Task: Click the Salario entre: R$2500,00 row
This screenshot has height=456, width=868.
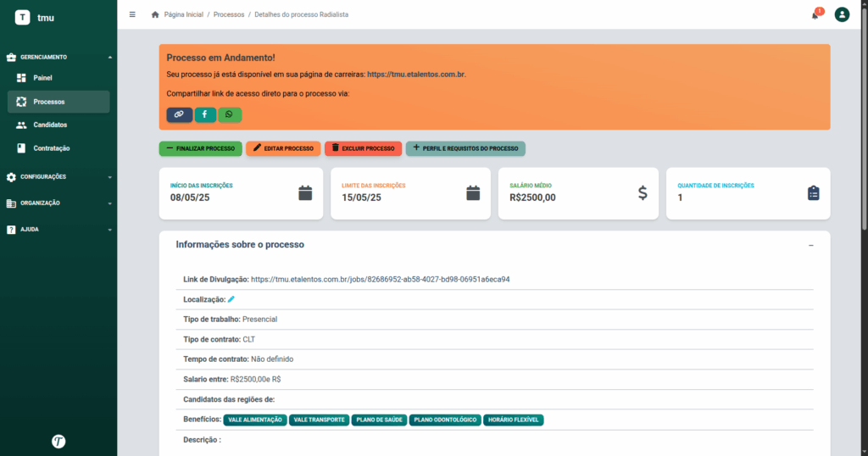Action: [x=494, y=379]
